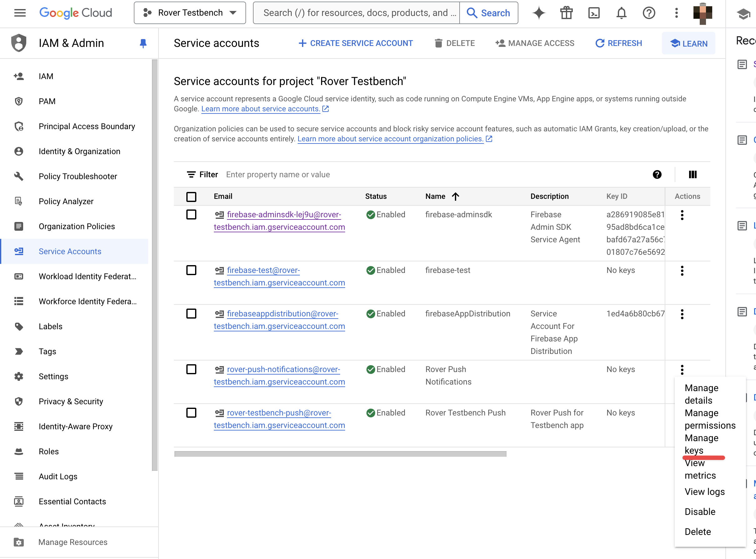The height and width of the screenshot is (559, 756).
Task: Open top bar more options menu
Action: pos(676,13)
